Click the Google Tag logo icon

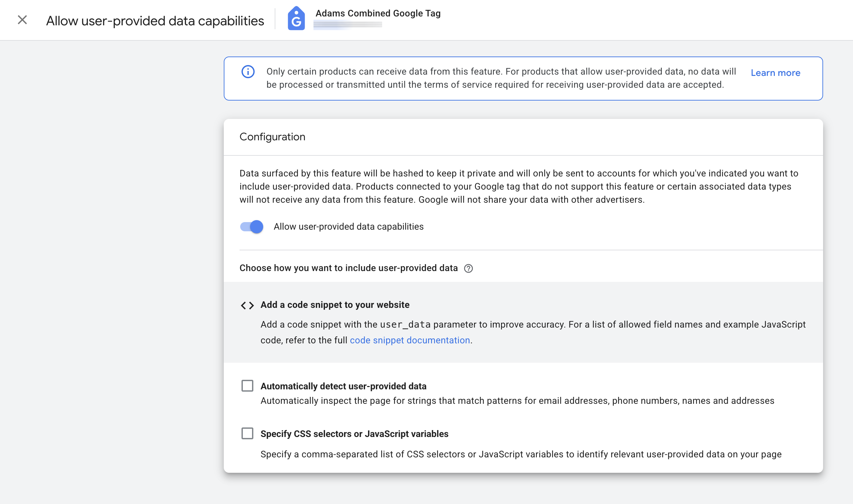[296, 18]
